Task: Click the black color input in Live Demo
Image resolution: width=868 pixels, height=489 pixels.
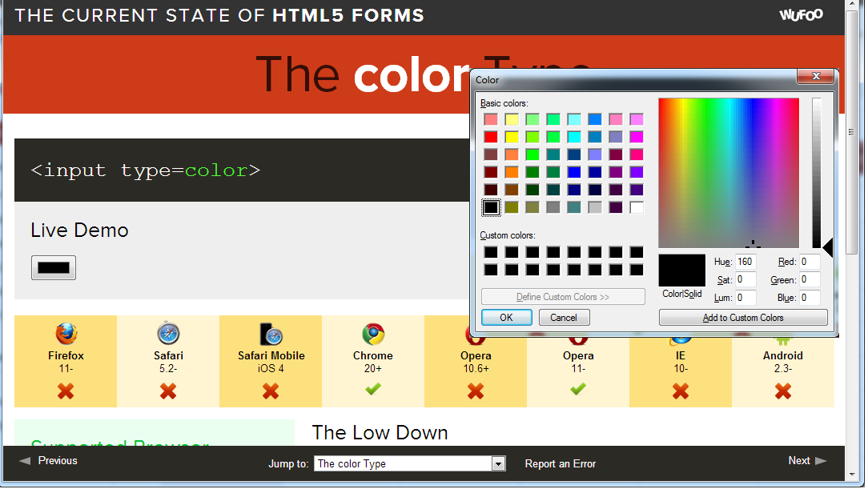Action: (x=53, y=268)
